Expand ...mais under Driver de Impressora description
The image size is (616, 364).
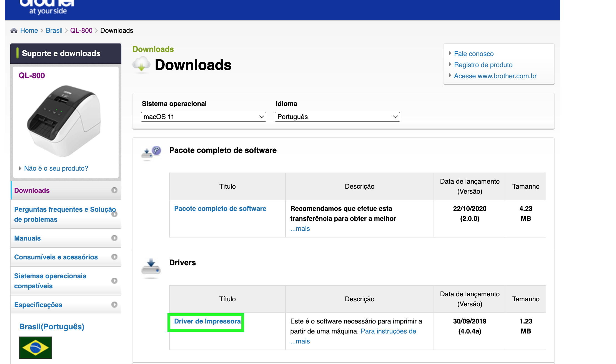[x=300, y=341]
